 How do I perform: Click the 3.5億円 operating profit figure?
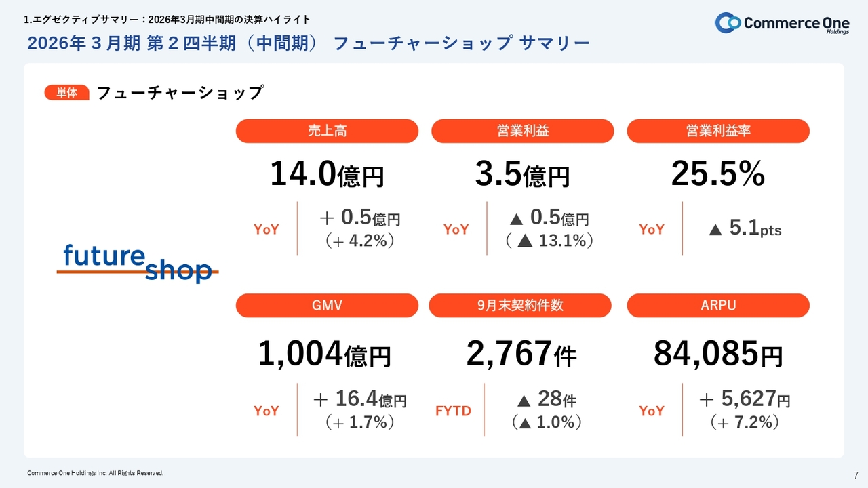[522, 175]
